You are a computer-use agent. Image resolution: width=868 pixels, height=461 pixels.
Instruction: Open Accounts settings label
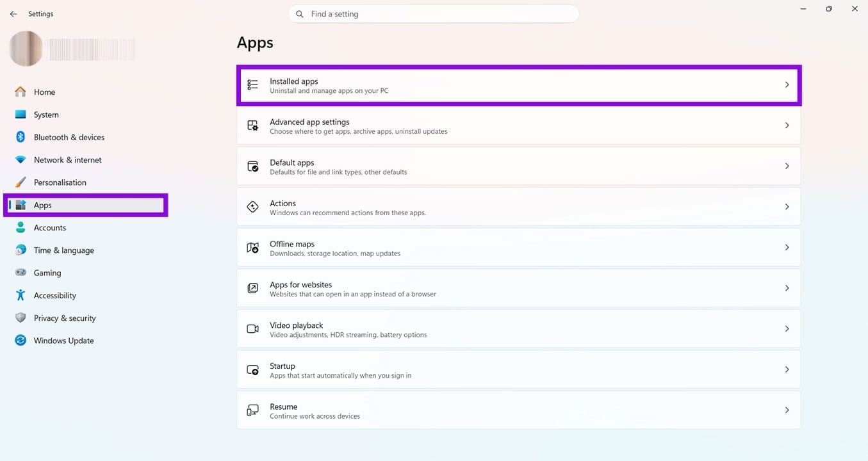50,228
